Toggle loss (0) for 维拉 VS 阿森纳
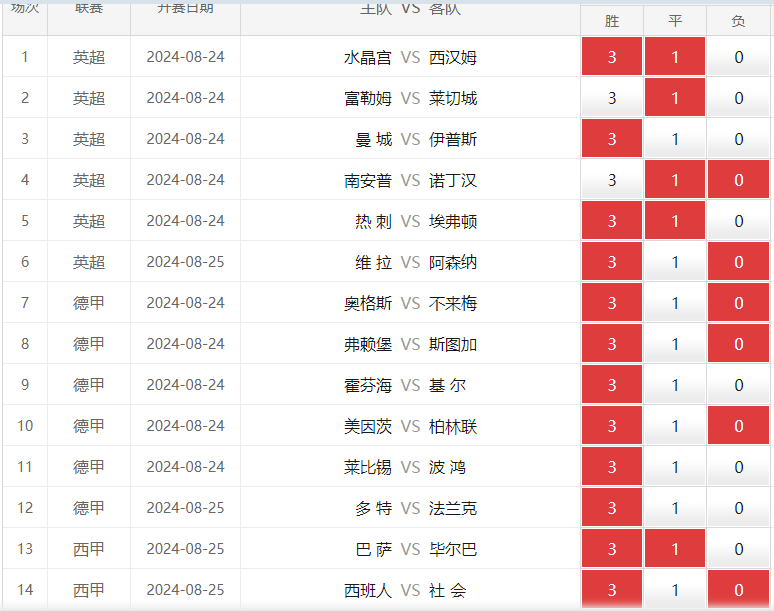Screen dimensions: 774x611 (x=738, y=262)
